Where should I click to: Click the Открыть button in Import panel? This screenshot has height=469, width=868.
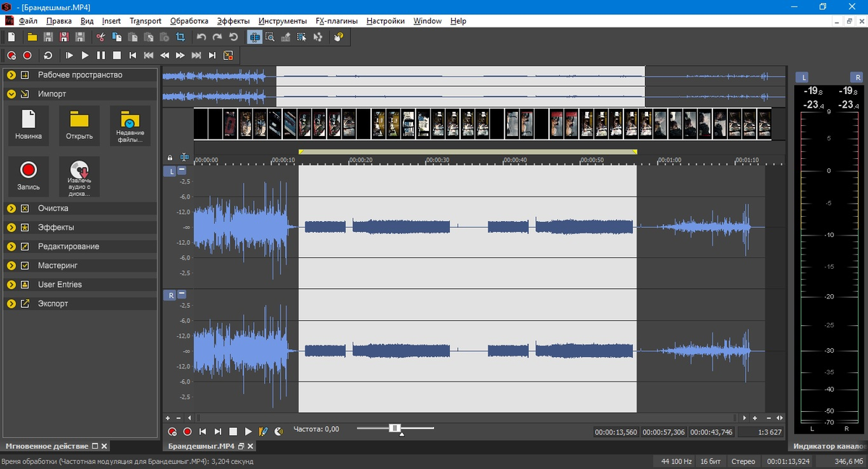click(80, 126)
